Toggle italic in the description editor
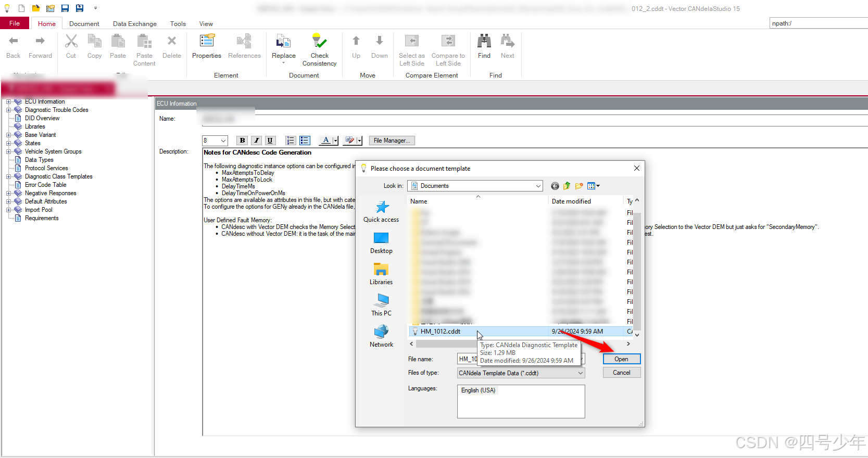The image size is (868, 458). coord(256,141)
